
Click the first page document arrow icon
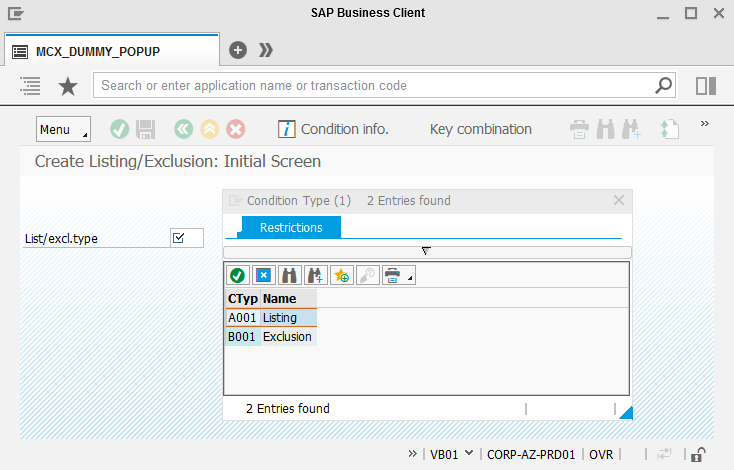[669, 129]
